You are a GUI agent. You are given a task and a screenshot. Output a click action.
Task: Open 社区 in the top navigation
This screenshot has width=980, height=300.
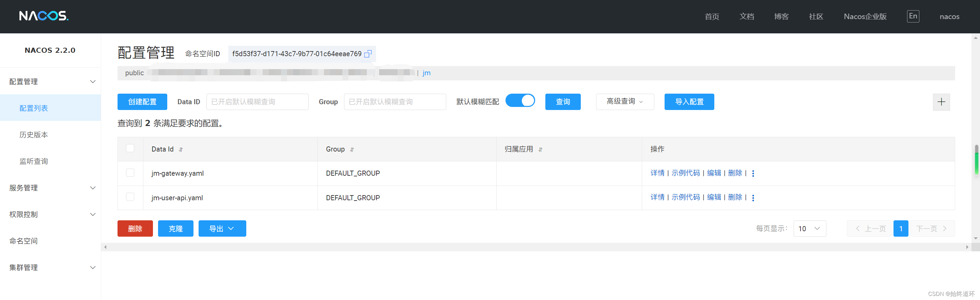tap(816, 16)
